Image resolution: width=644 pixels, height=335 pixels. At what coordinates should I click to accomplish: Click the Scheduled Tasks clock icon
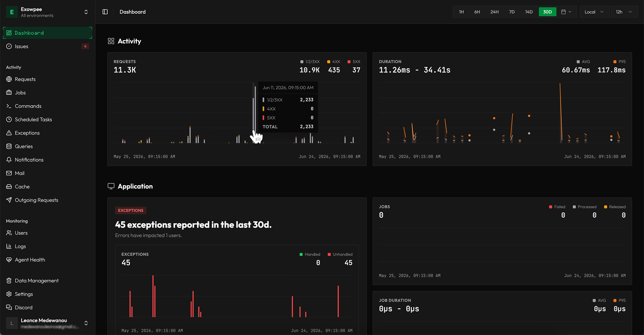(x=9, y=119)
